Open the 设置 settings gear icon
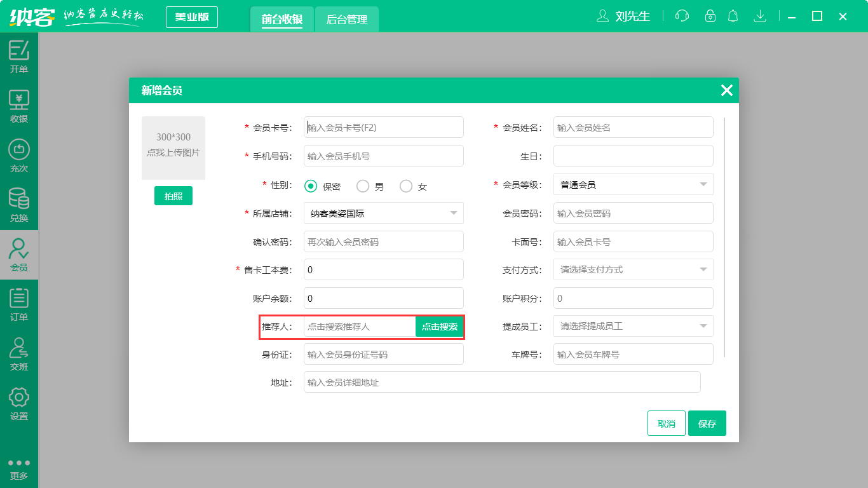 (19, 403)
